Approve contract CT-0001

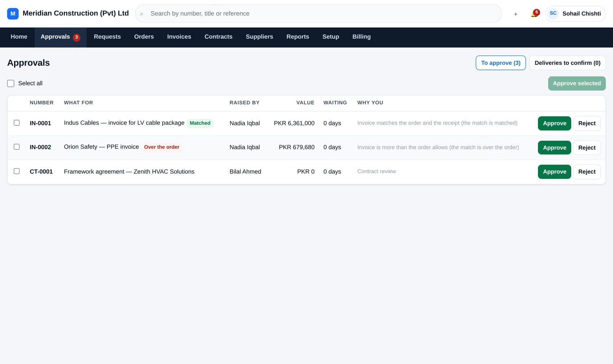tap(555, 172)
